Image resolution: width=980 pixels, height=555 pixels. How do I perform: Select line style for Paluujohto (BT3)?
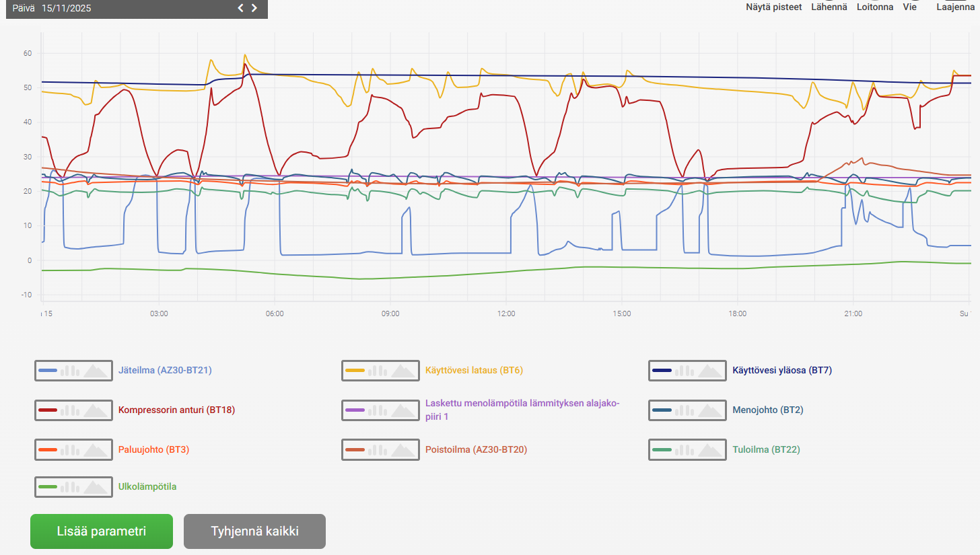pos(47,449)
